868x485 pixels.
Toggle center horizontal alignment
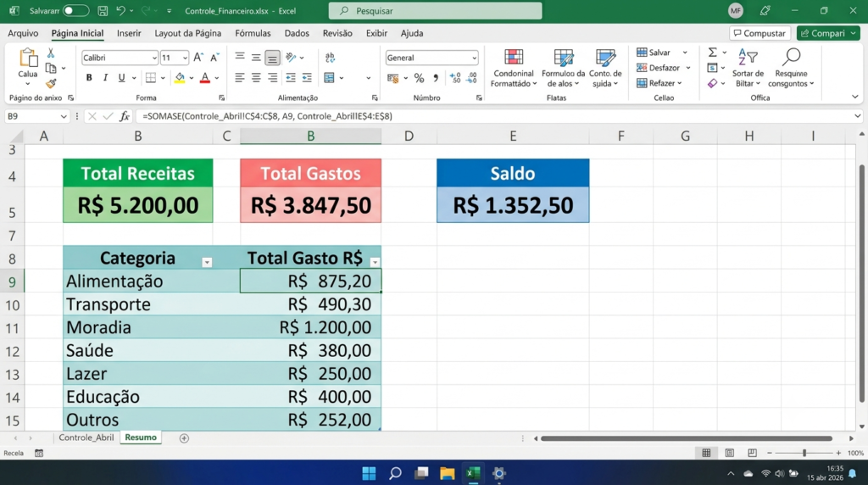[256, 78]
